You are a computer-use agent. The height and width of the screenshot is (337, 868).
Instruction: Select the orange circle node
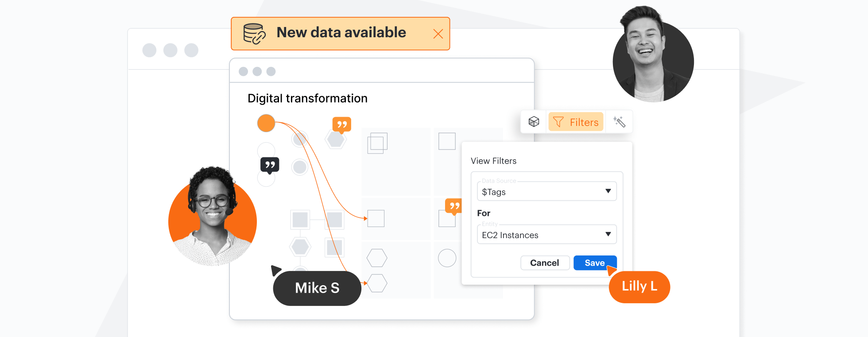(266, 123)
